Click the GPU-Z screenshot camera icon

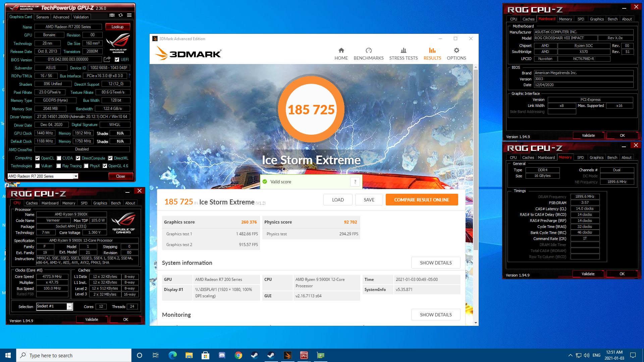click(x=112, y=15)
